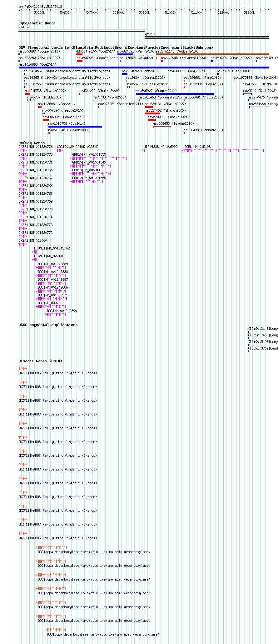This screenshot has width=278, height=644.
Task: Click the wide blue nsv606907 (Cooper2011) gain bar
Action: [x=175, y=94]
